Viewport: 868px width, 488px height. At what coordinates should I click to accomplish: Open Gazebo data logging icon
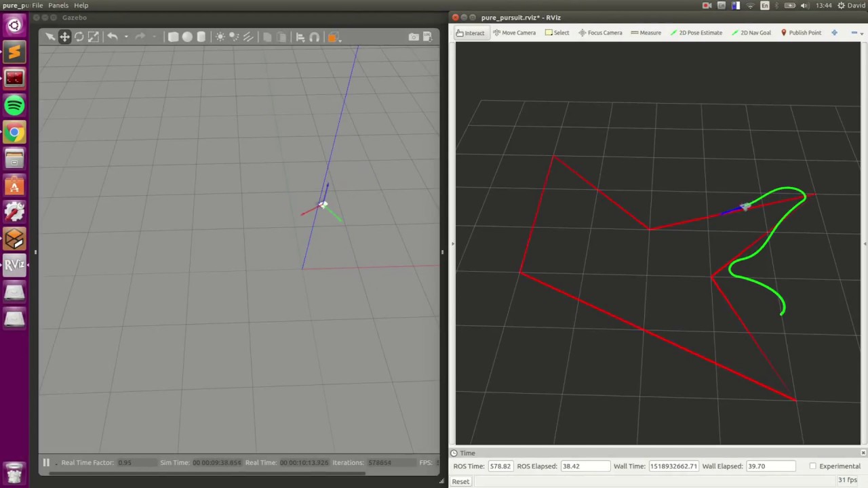pyautogui.click(x=429, y=37)
